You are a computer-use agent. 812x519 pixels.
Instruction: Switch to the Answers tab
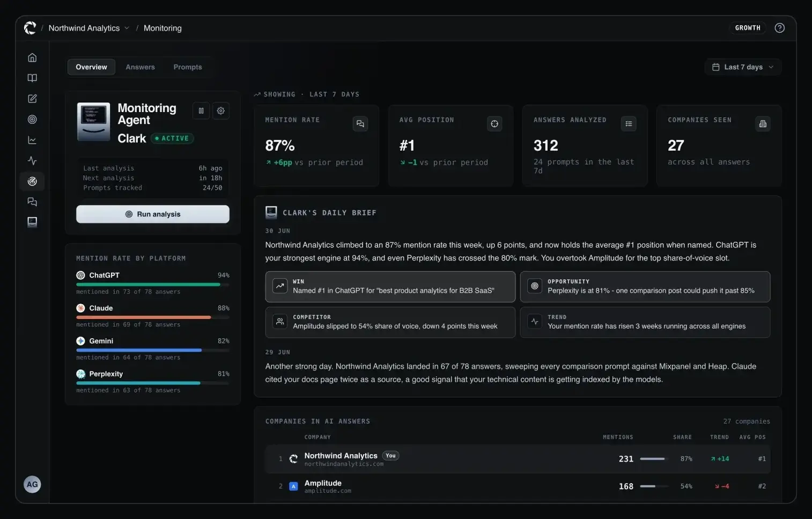pyautogui.click(x=140, y=67)
